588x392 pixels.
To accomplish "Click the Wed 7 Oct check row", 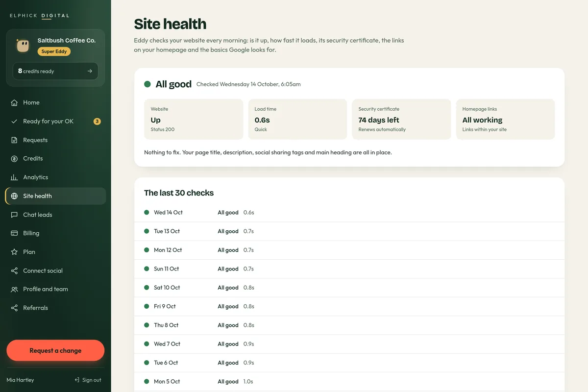I will (x=349, y=344).
